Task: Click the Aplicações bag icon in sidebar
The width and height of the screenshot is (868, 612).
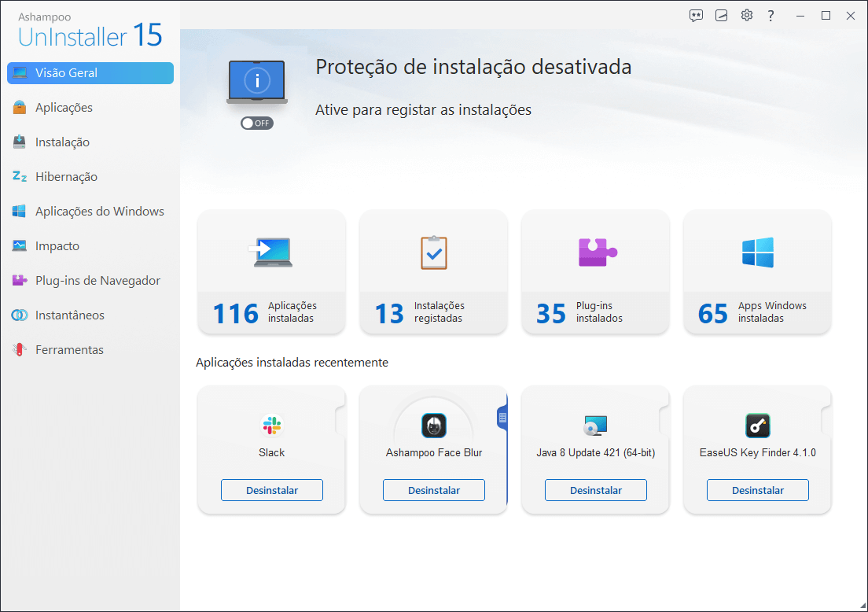Action: pos(20,107)
